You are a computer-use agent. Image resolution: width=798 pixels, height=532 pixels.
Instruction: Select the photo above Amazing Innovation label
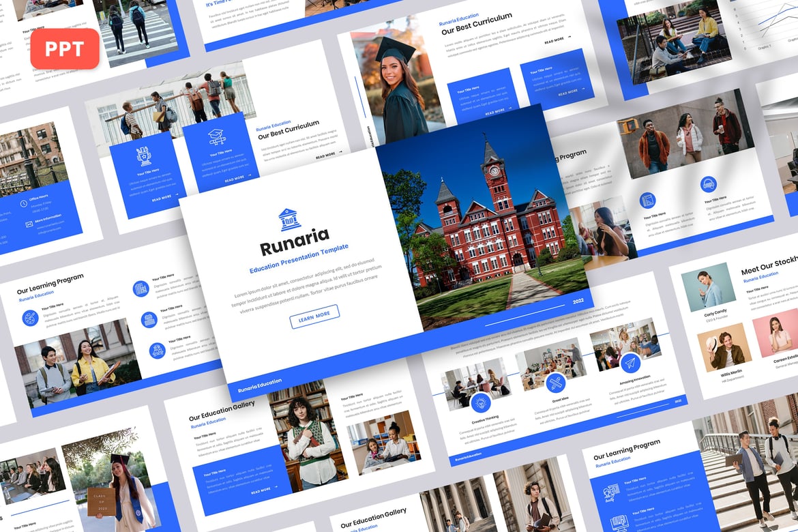pyautogui.click(x=625, y=344)
